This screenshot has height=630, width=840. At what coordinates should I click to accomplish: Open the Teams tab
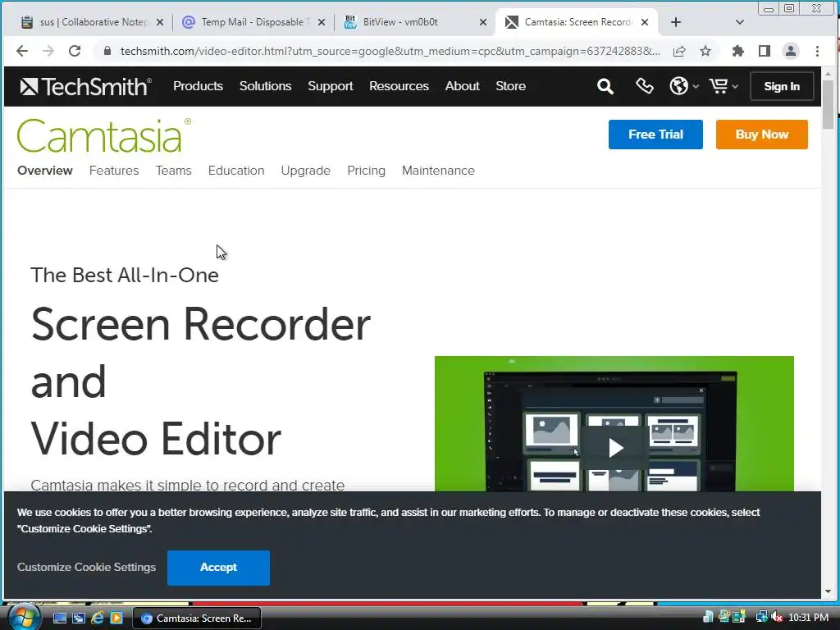coord(173,171)
